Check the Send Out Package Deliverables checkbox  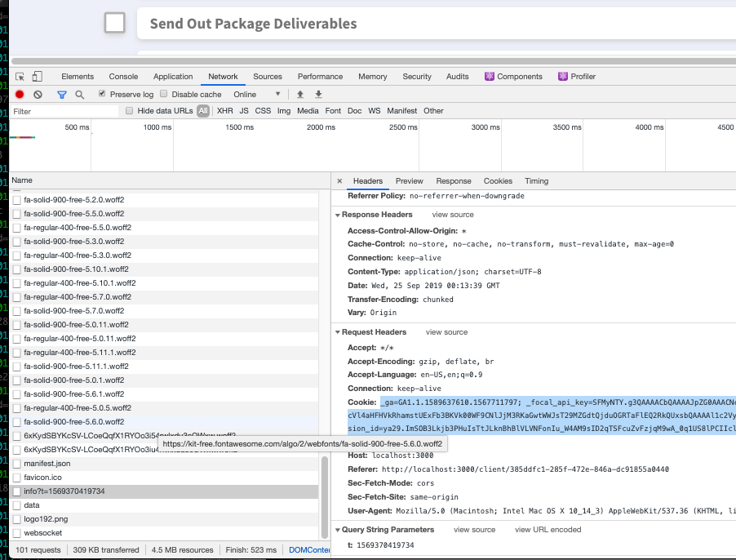point(114,23)
